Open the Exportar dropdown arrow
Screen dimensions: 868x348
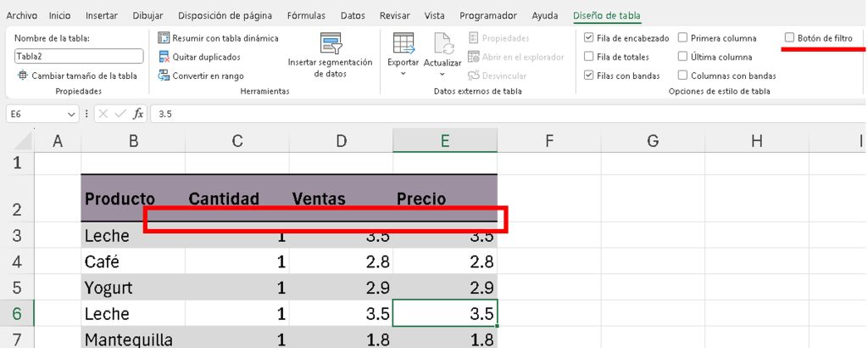click(x=403, y=74)
